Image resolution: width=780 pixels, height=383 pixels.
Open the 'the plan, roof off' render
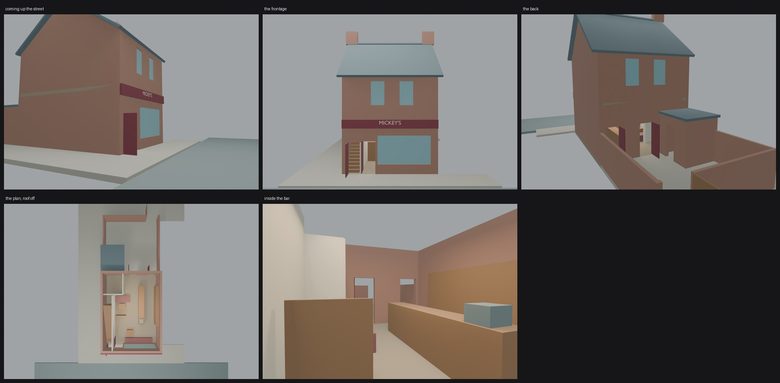pos(131,291)
